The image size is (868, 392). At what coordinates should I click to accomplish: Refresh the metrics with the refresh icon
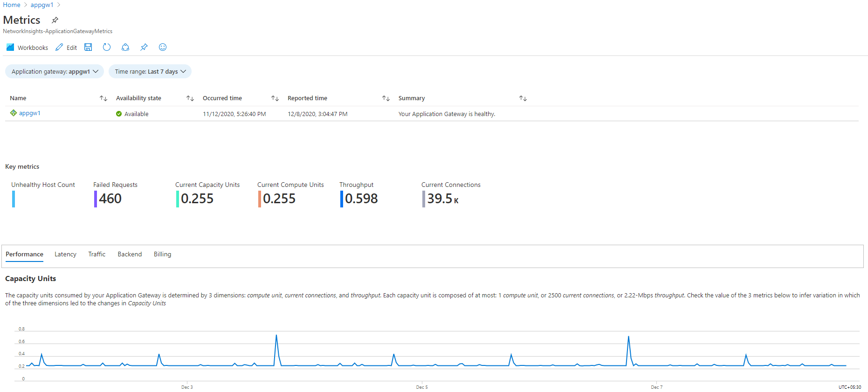coord(107,47)
